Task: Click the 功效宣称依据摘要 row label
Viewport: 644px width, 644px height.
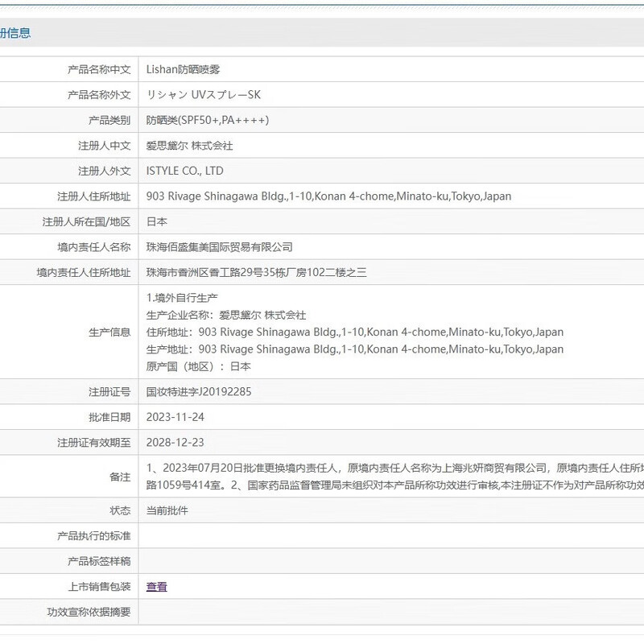Action: click(x=89, y=612)
